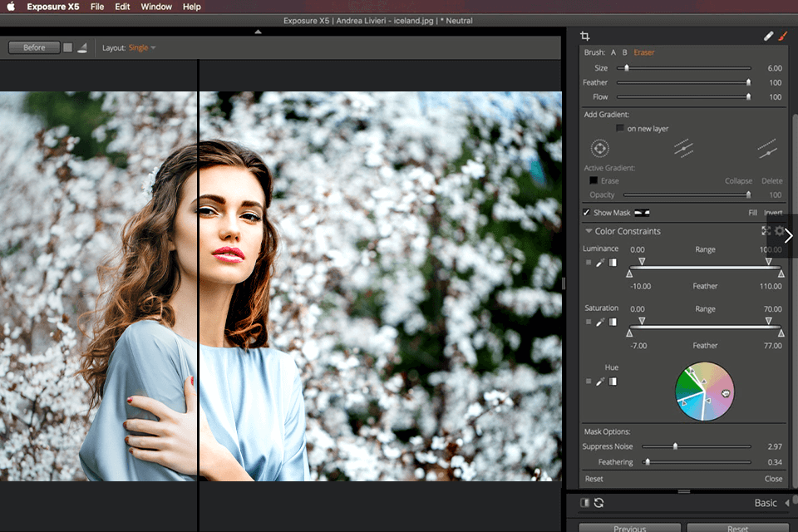Image resolution: width=798 pixels, height=532 pixels.
Task: Select the Brush tool icon
Action: click(x=781, y=36)
